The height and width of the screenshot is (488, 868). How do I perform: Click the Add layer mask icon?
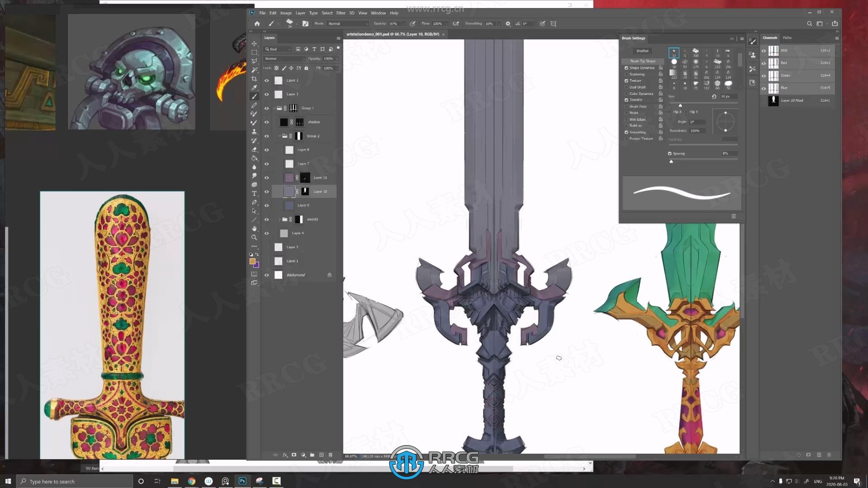click(x=294, y=455)
